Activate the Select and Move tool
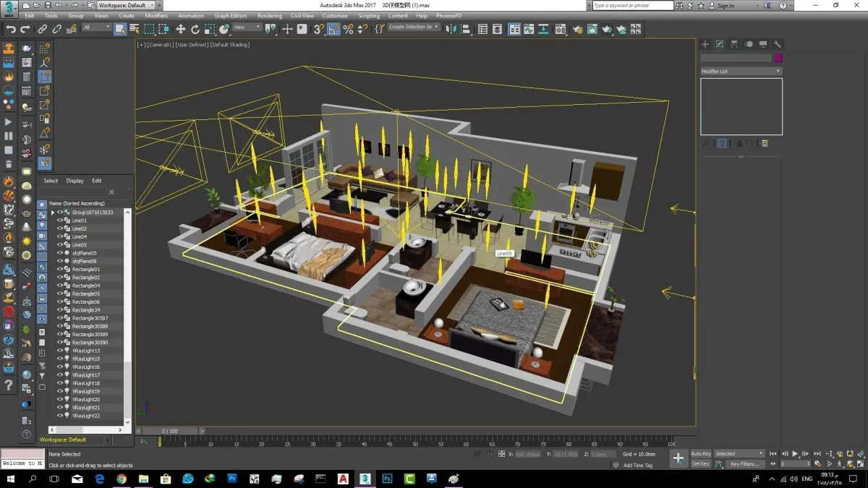This screenshot has width=868, height=488. click(181, 29)
